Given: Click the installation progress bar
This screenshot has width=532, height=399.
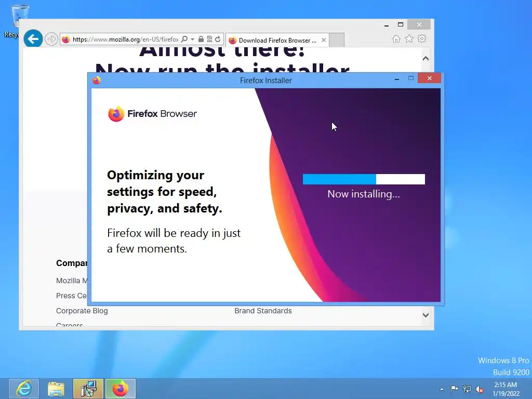Looking at the screenshot, I should coord(364,179).
